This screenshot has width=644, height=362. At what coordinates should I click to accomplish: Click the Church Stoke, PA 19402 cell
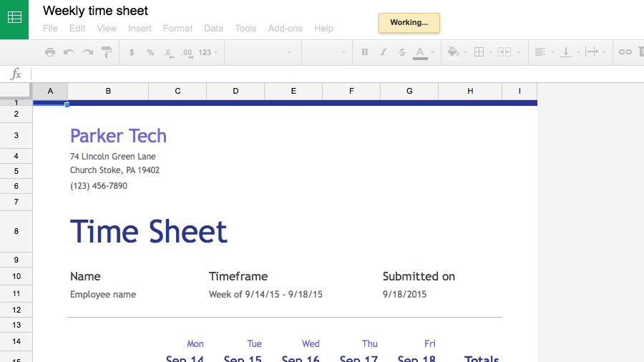[x=114, y=170]
